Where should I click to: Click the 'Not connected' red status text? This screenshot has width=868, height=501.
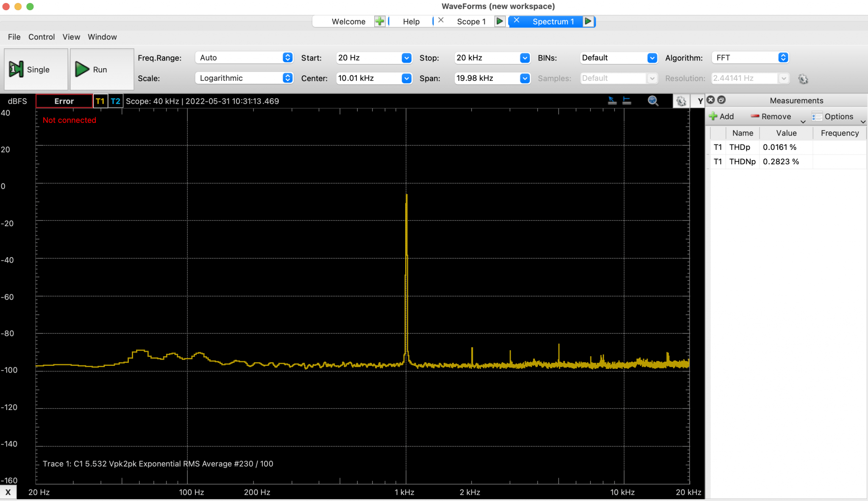point(70,120)
